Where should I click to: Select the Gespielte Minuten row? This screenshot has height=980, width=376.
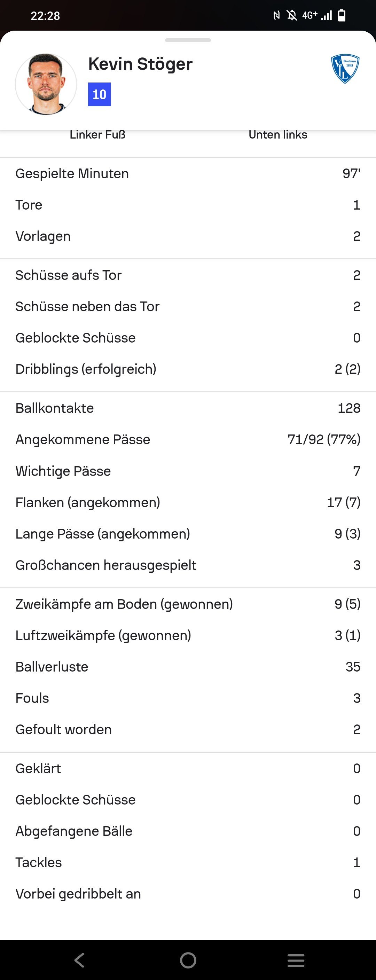pyautogui.click(x=188, y=173)
